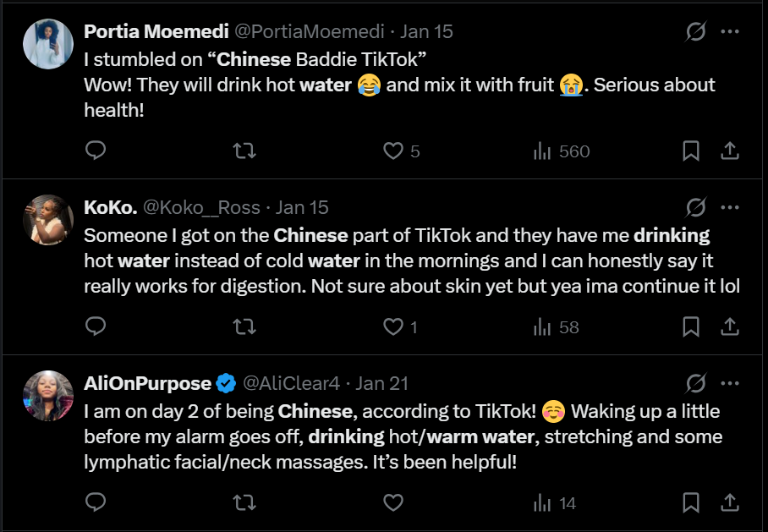Click AliOnPurpose's profile avatar
Viewport: 768px width, 532px height.
(x=48, y=395)
